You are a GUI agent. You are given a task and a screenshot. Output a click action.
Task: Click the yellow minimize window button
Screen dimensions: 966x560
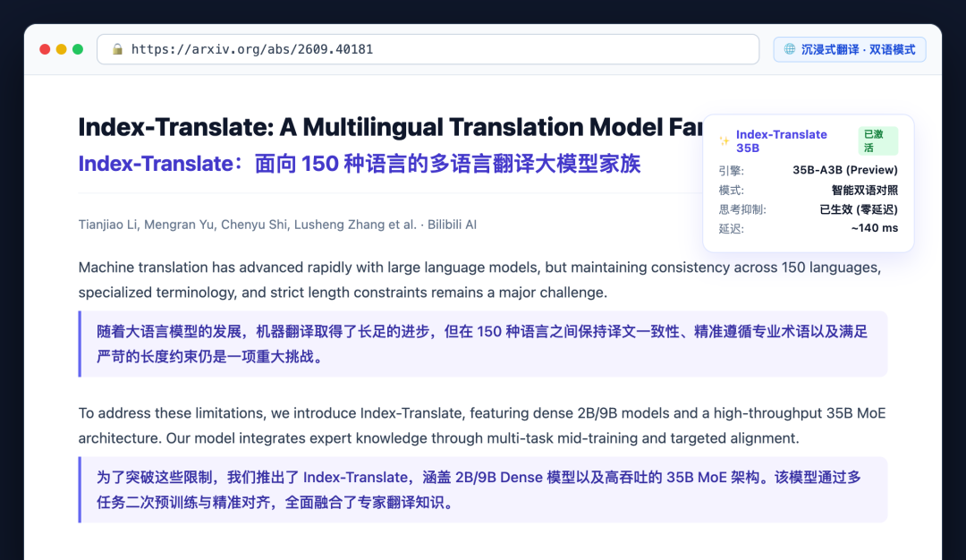pyautogui.click(x=61, y=49)
